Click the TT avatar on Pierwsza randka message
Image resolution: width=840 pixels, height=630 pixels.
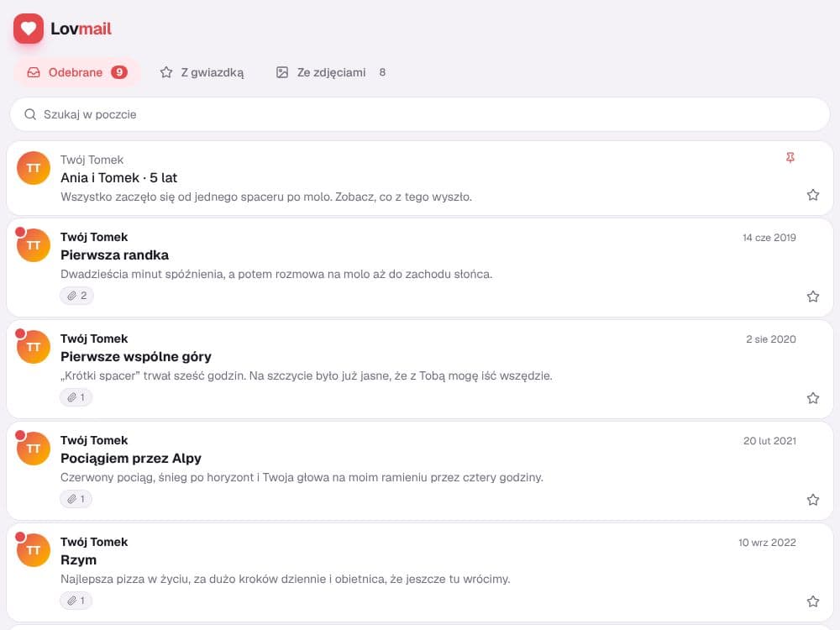coord(34,245)
